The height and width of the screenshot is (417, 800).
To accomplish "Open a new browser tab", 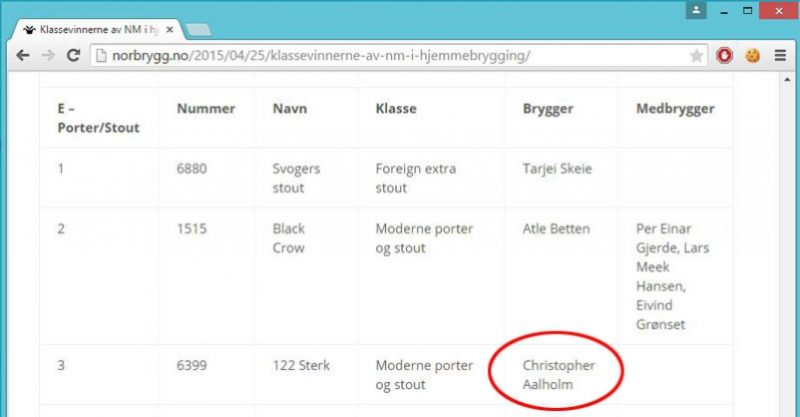I will click(198, 30).
